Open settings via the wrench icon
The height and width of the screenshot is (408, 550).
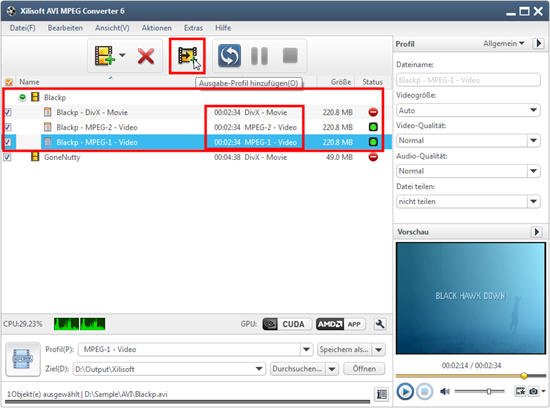(380, 324)
